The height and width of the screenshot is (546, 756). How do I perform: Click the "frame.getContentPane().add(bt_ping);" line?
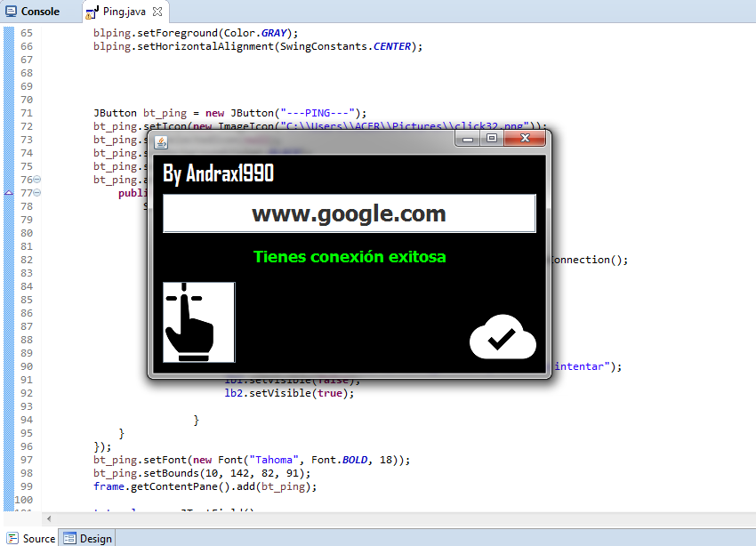pyautogui.click(x=205, y=486)
